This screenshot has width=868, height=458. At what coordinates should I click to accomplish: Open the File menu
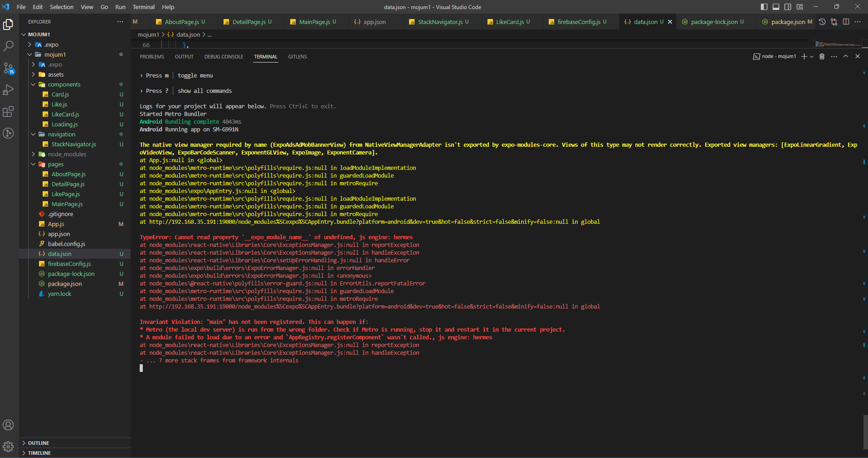click(21, 7)
